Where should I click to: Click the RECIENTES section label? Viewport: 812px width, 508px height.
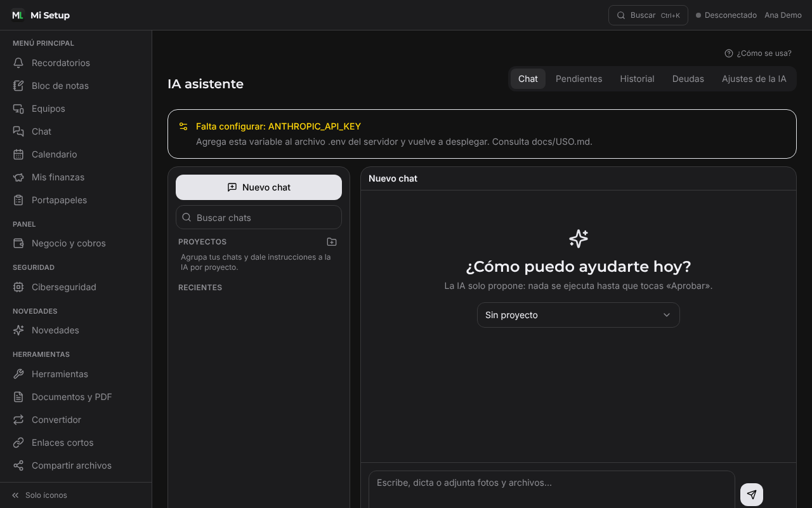[x=200, y=288]
